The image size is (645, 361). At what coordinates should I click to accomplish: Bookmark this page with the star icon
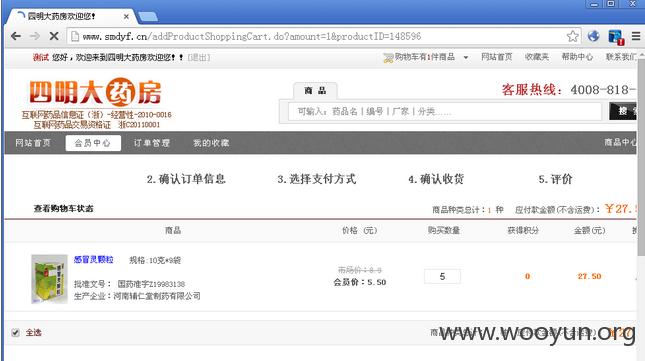572,36
